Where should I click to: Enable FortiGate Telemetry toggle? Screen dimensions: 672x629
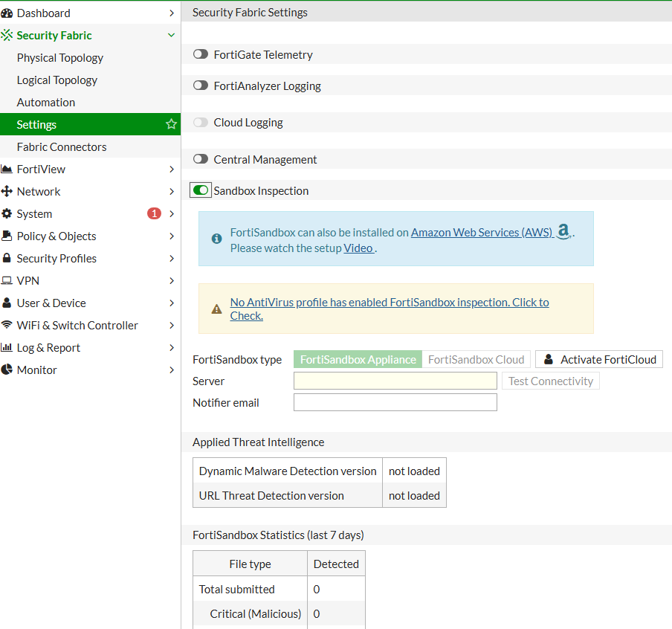(x=201, y=54)
